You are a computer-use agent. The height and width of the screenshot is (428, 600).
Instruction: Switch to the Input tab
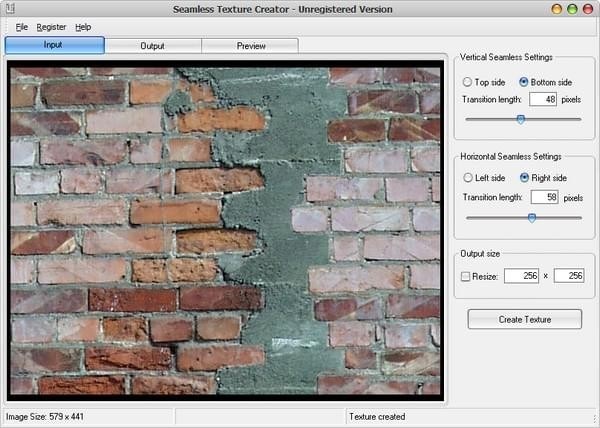(x=54, y=45)
